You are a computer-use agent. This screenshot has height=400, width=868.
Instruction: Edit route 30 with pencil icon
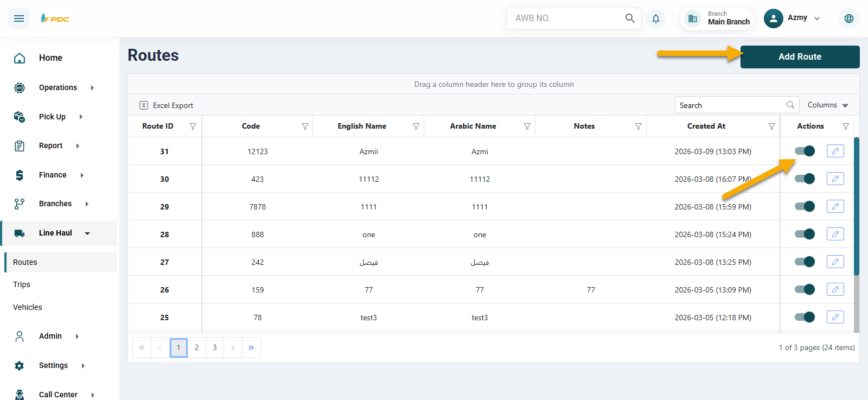[835, 179]
